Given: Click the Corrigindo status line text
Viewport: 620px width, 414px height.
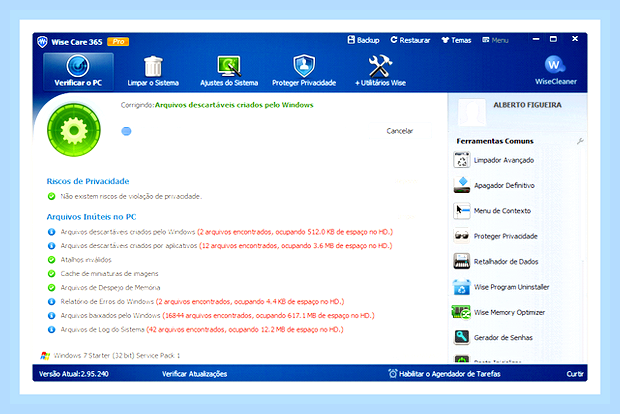Looking at the screenshot, I should click(x=217, y=105).
